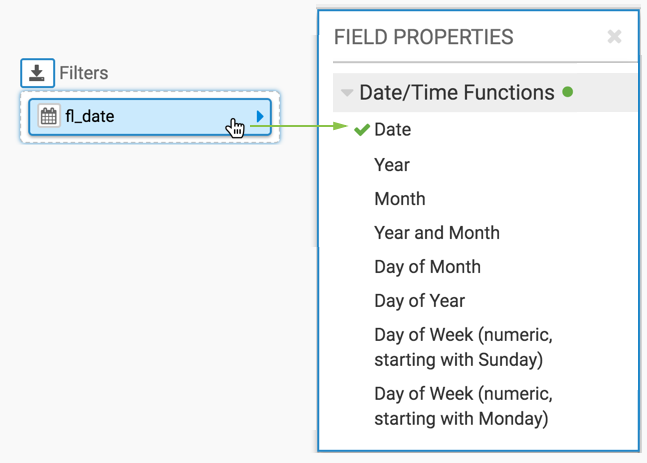Choose Year and Month option
This screenshot has height=463, width=647.
coord(436,233)
